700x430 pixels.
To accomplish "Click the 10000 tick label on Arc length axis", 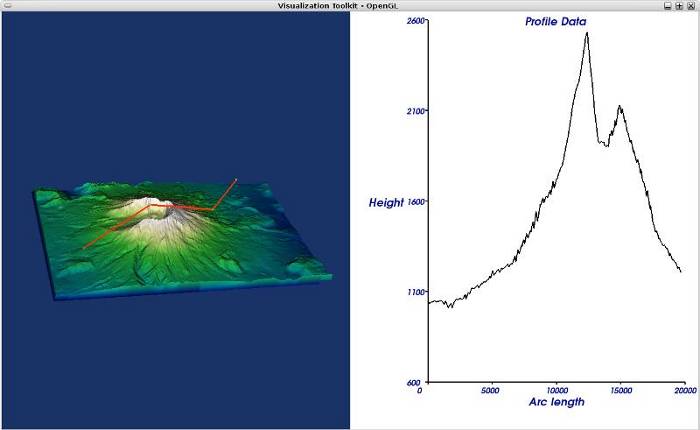I will click(x=557, y=390).
